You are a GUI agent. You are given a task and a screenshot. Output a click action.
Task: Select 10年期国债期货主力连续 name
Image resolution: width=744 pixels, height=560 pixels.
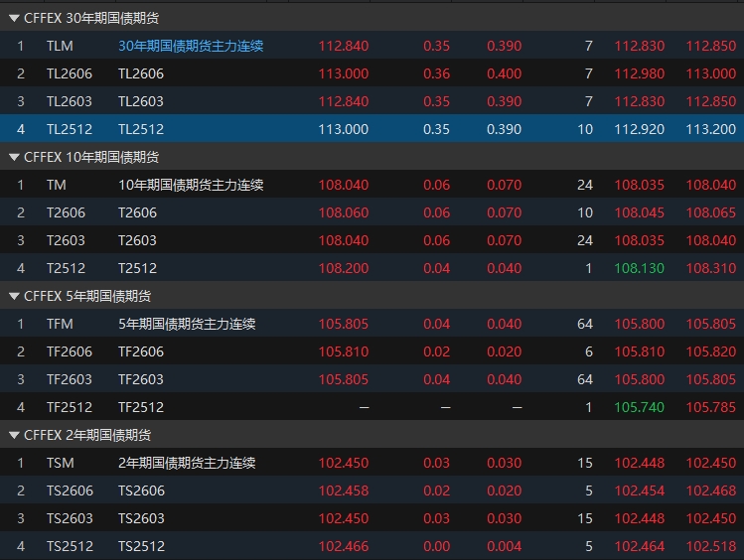[x=191, y=185]
